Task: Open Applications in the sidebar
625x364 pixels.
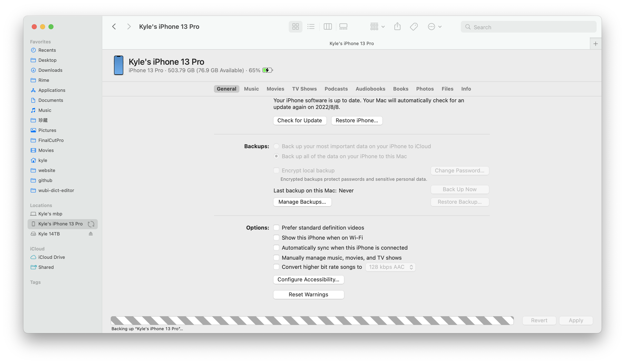Action: (63, 90)
